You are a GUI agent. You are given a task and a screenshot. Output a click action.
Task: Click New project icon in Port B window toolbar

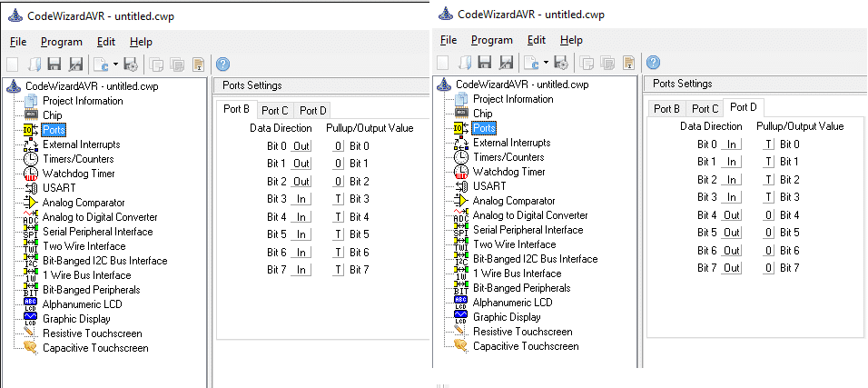[12, 65]
